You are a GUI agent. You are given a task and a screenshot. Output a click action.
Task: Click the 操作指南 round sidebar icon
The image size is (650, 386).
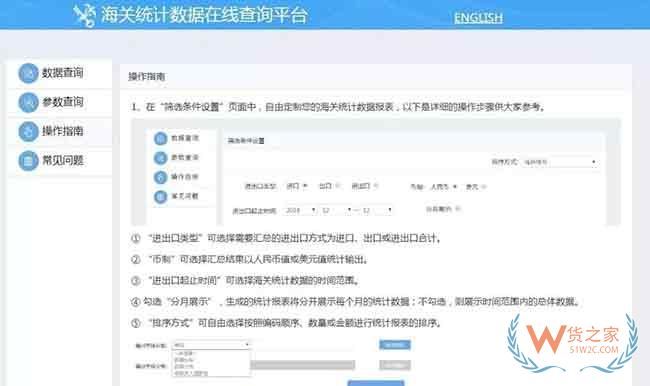pos(28,131)
